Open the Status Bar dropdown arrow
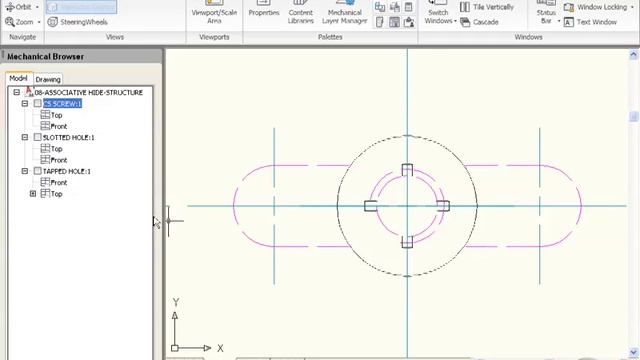Image resolution: width=640 pixels, height=360 pixels. coord(559,21)
